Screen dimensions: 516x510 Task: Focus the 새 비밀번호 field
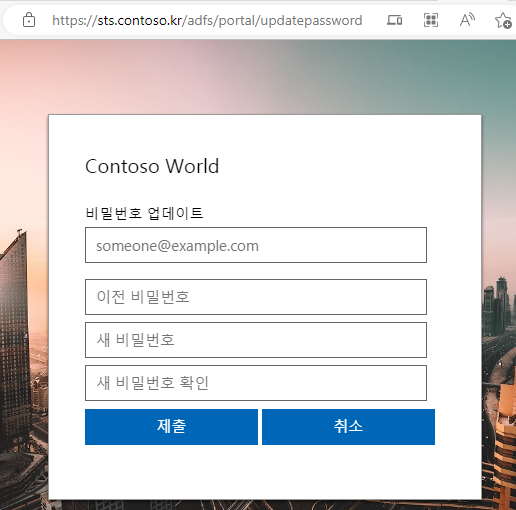pyautogui.click(x=256, y=340)
